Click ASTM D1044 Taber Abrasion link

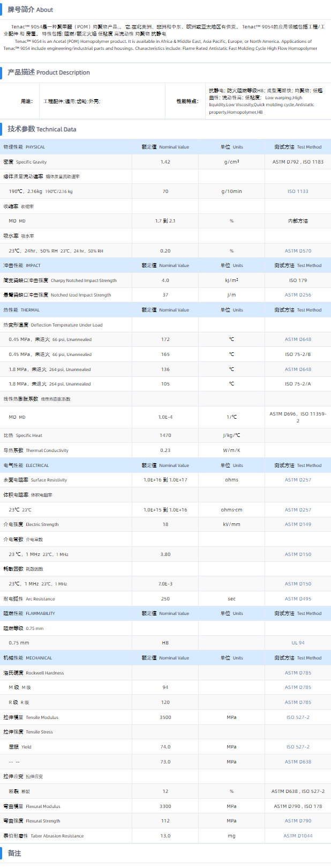(x=298, y=836)
